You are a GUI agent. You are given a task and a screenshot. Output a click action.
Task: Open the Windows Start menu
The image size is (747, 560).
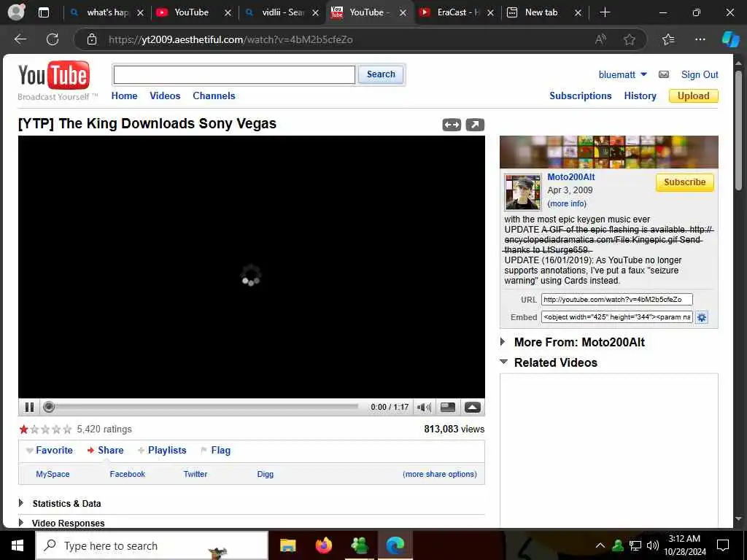(18, 545)
